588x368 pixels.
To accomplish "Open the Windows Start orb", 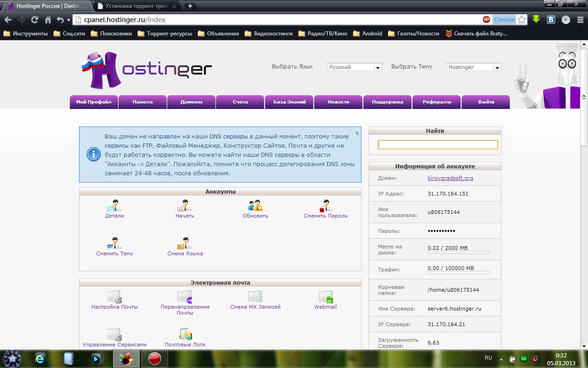I will [x=12, y=359].
